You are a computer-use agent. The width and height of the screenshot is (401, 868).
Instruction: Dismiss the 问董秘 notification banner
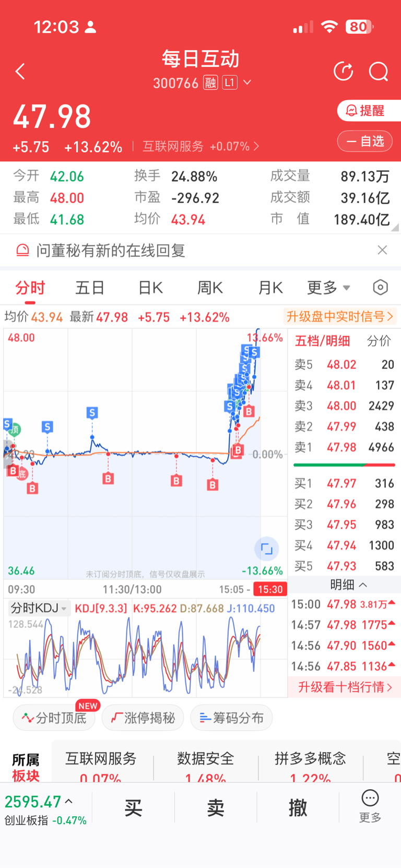click(x=382, y=250)
